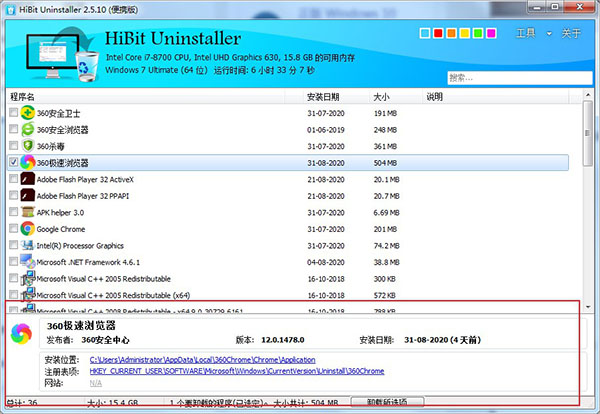This screenshot has height=414, width=600.
Task: Click the APK helper 3.0 icon
Action: point(28,212)
